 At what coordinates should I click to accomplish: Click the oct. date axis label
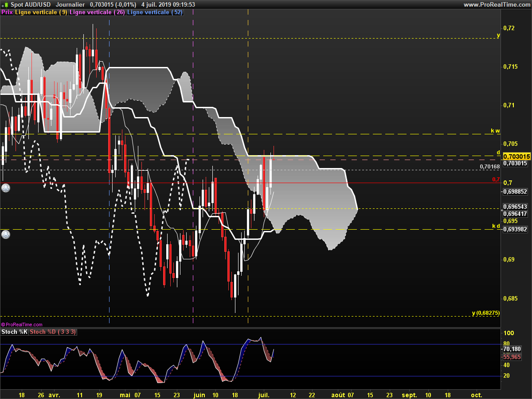click(477, 395)
